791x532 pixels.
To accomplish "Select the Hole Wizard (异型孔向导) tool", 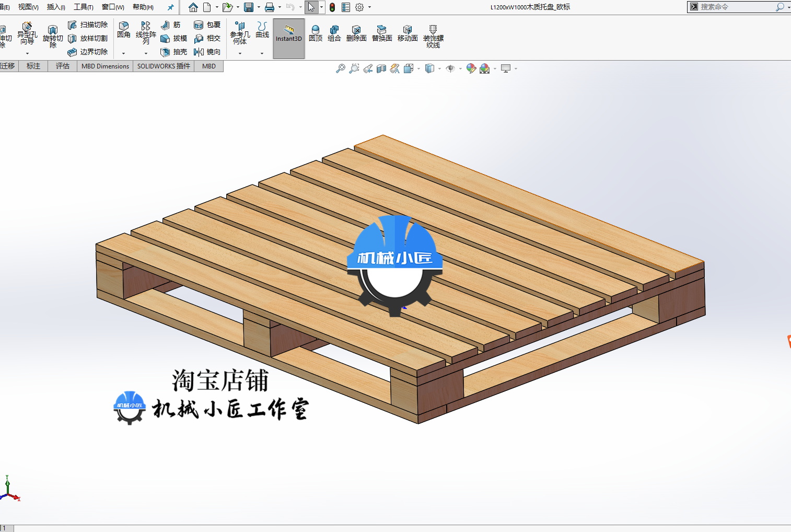I will pos(27,33).
